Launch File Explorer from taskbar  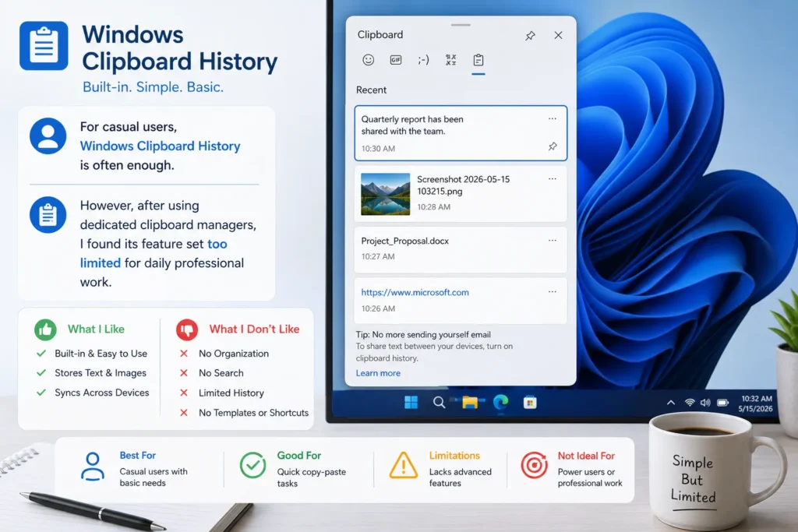[470, 402]
